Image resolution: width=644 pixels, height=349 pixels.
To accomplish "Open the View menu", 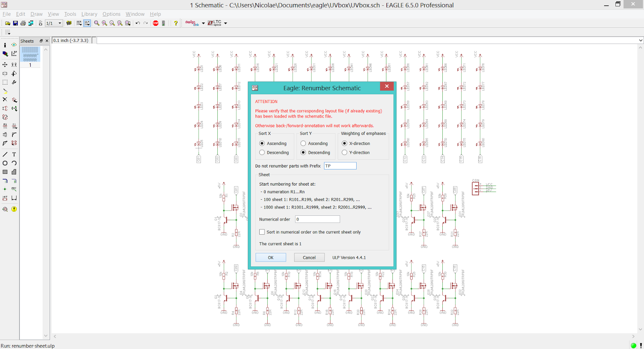I will 54,14.
